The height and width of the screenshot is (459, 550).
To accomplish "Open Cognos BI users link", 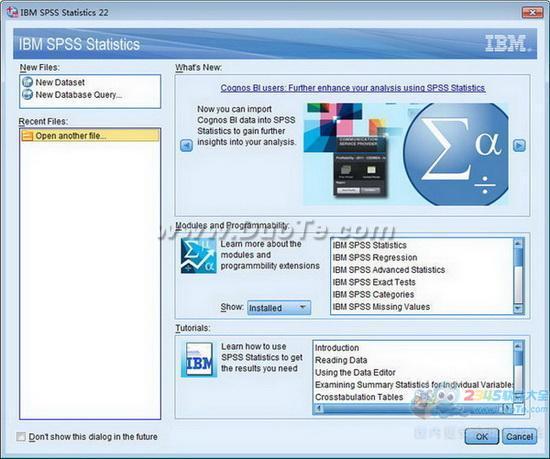I will [353, 88].
